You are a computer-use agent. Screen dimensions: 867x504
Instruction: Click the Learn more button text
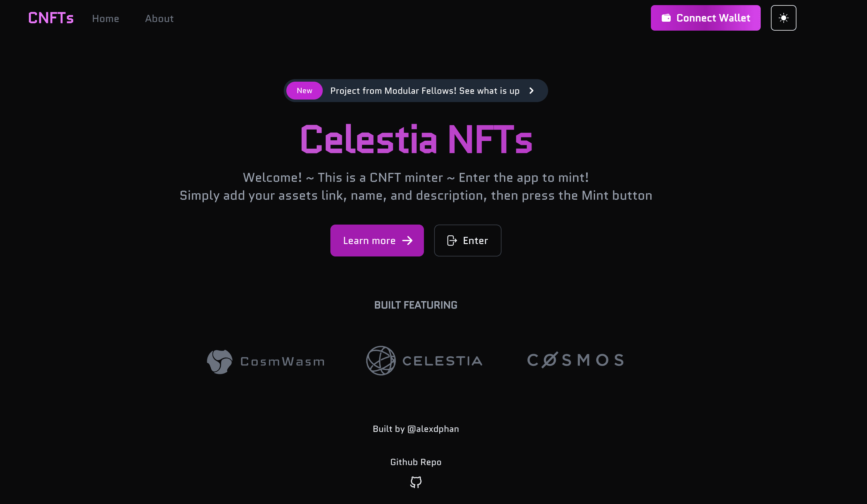369,241
